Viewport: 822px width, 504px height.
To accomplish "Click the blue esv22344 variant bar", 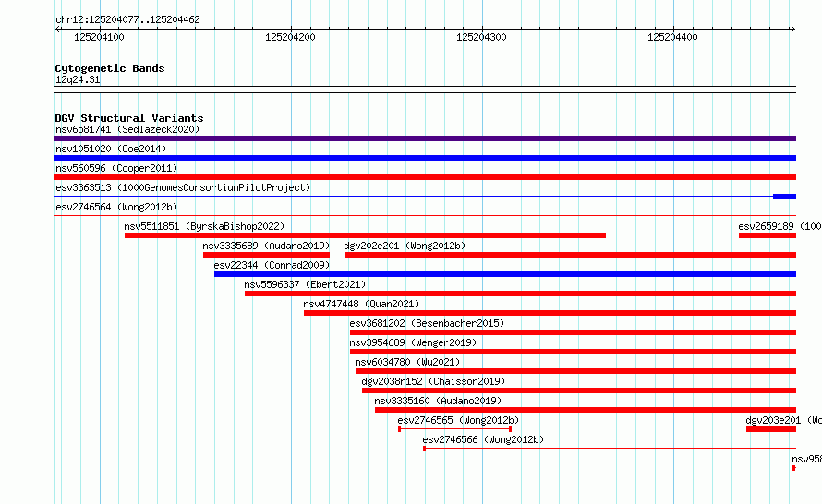I will tap(505, 274).
